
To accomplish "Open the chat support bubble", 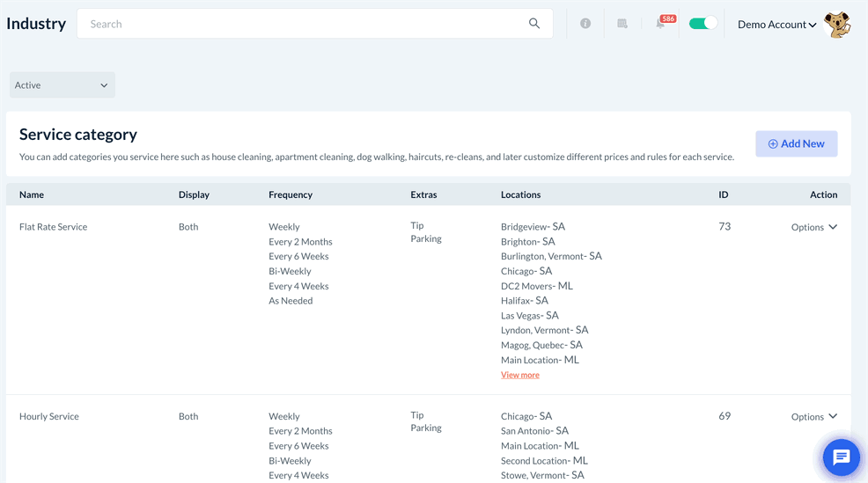I will click(841, 457).
